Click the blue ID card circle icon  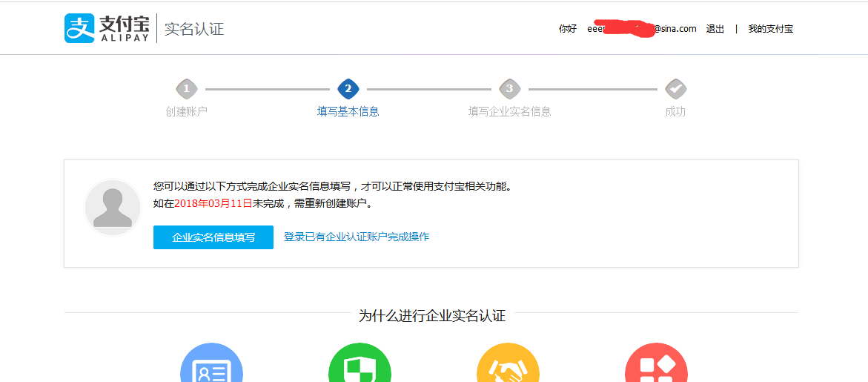pyautogui.click(x=211, y=366)
